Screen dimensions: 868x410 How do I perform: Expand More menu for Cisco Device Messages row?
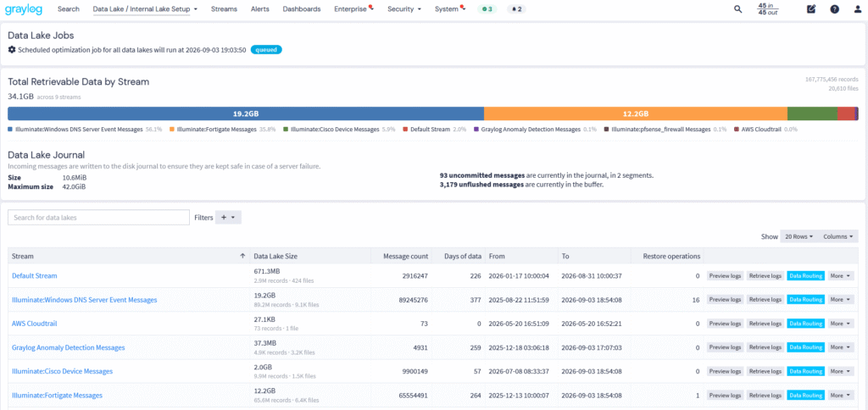[841, 371]
